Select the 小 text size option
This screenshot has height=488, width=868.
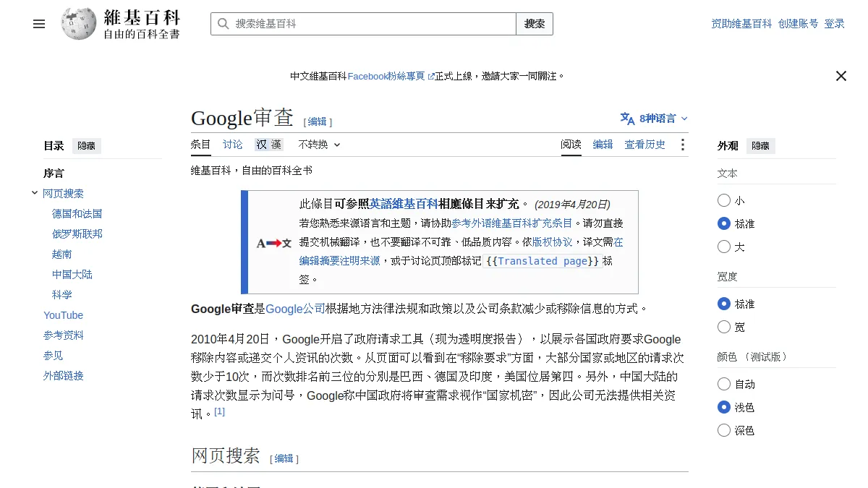tap(724, 200)
